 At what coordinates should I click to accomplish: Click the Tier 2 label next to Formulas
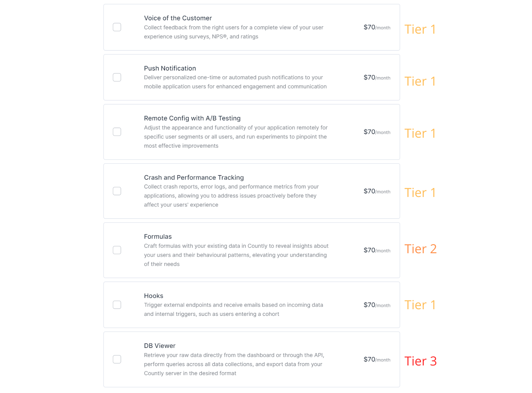(x=421, y=249)
